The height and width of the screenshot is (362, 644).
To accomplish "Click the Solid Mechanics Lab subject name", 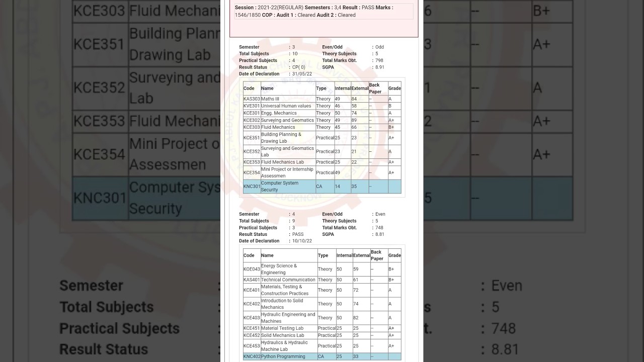I will click(x=283, y=335).
